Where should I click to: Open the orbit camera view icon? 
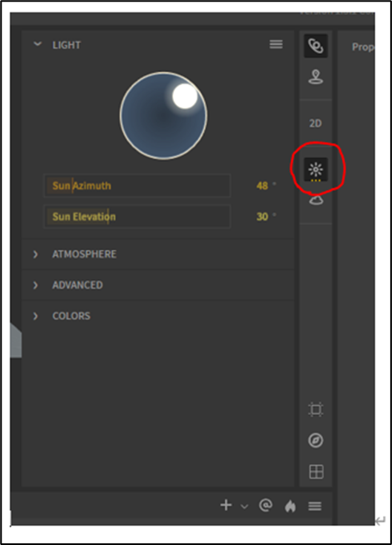(x=315, y=46)
